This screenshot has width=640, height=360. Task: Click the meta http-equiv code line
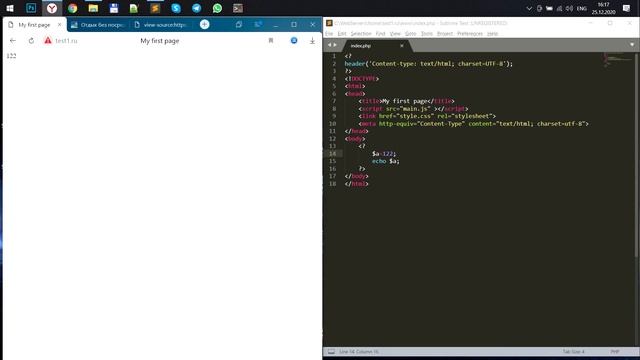tap(473, 124)
